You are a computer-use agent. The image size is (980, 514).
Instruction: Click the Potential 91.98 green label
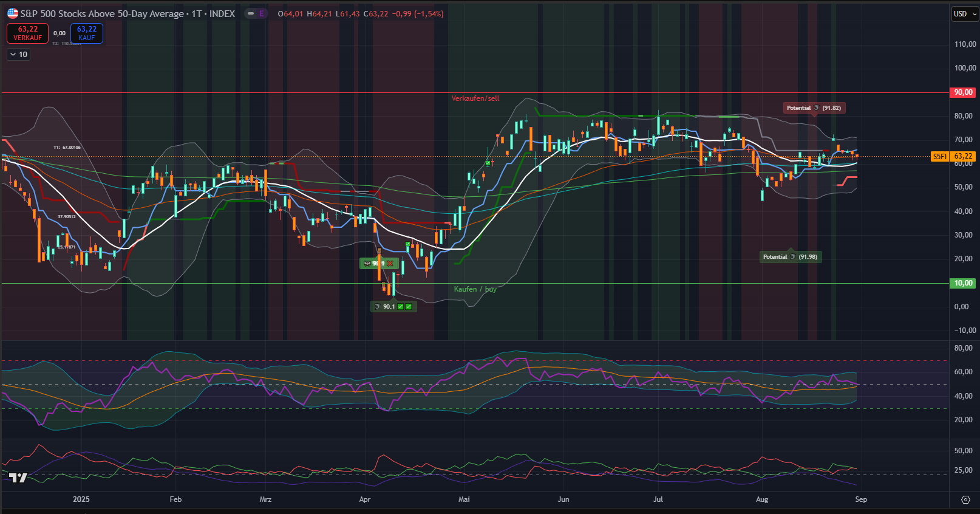[790, 257]
